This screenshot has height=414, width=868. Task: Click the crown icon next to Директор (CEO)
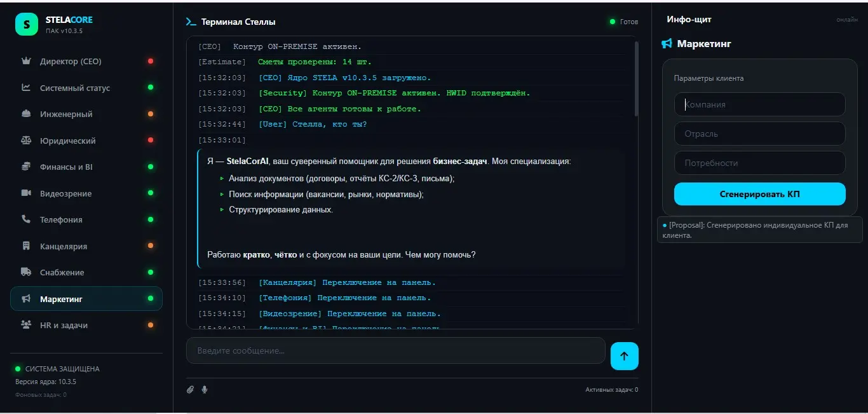[26, 61]
